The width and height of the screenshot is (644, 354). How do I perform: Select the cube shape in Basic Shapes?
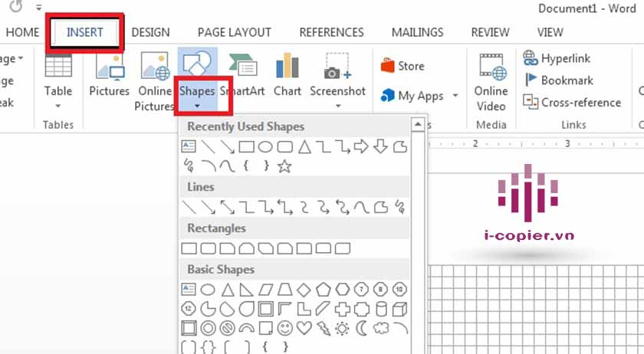399,309
